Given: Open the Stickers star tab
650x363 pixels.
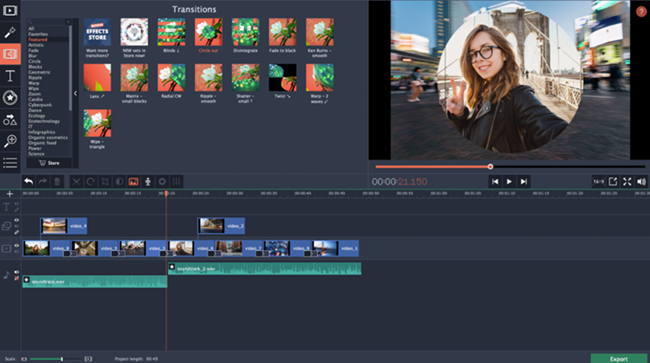Looking at the screenshot, I should pos(10,98).
